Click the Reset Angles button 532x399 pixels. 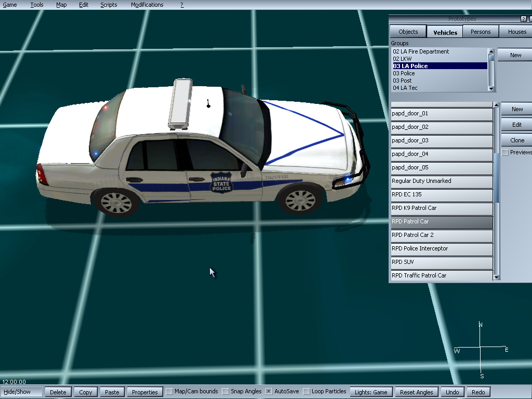[416, 392]
